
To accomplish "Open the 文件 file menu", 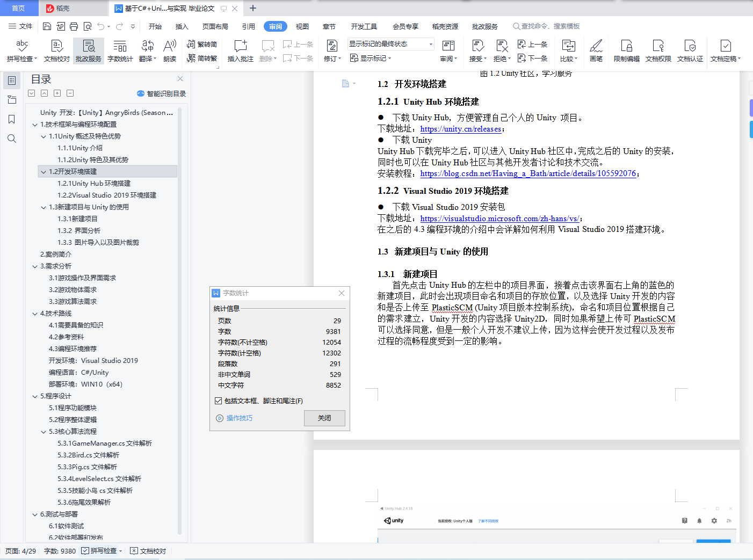I will tap(20, 26).
